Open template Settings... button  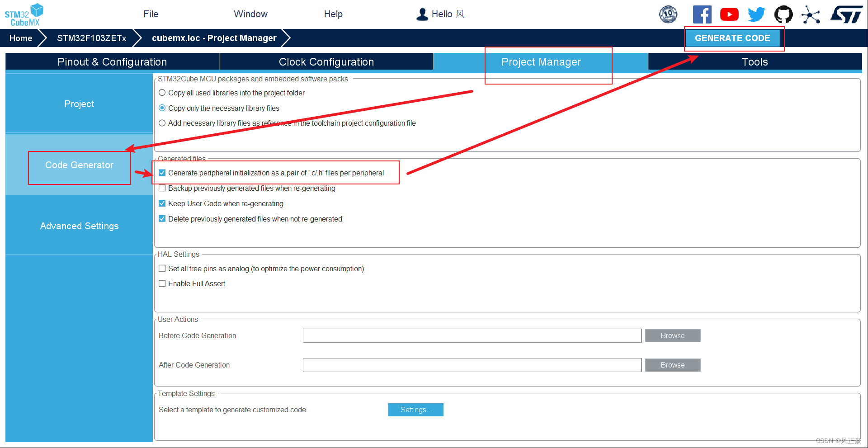click(415, 410)
